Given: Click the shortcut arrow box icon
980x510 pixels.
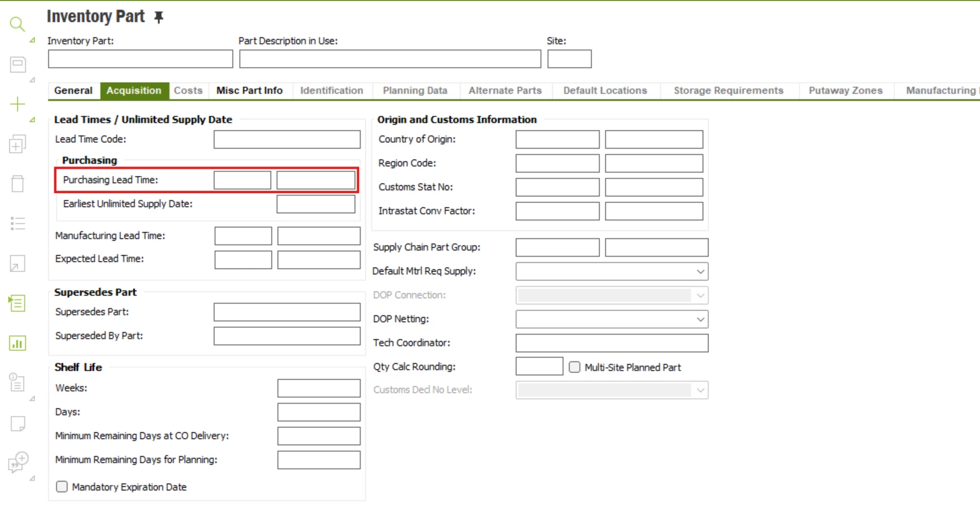Looking at the screenshot, I should [x=18, y=263].
